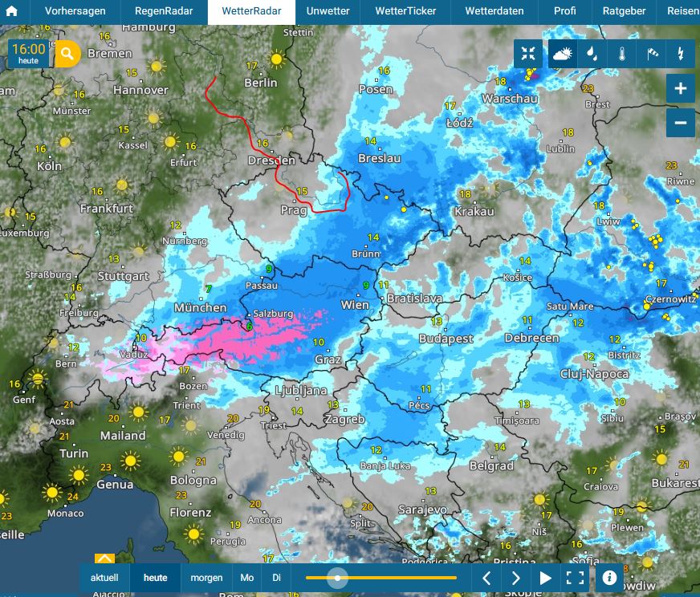
Task: Show the windsock wind layer
Action: tap(651, 54)
